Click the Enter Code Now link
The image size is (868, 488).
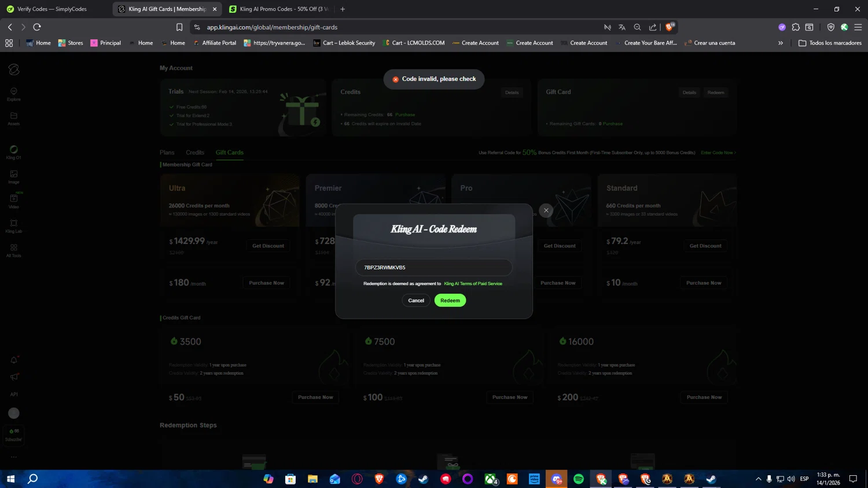(718, 153)
